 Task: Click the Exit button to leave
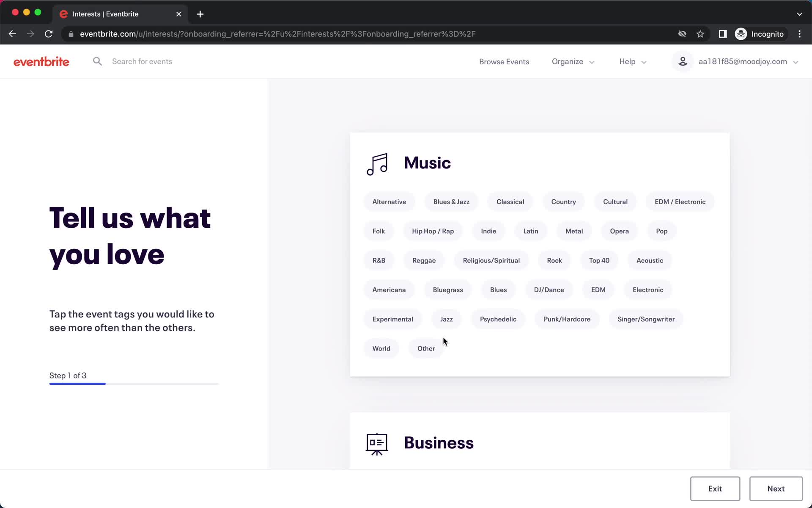click(715, 488)
